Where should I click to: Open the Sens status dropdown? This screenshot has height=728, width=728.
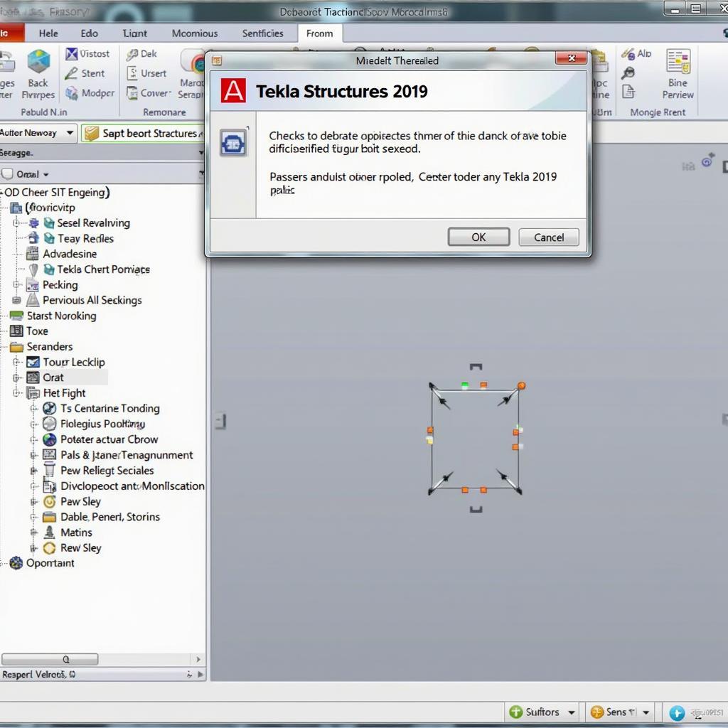point(646,712)
